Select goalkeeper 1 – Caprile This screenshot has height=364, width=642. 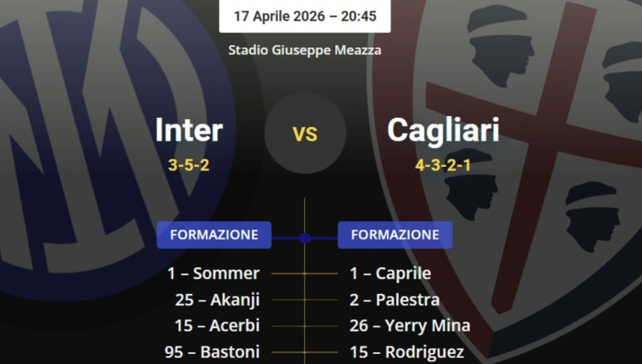point(390,273)
